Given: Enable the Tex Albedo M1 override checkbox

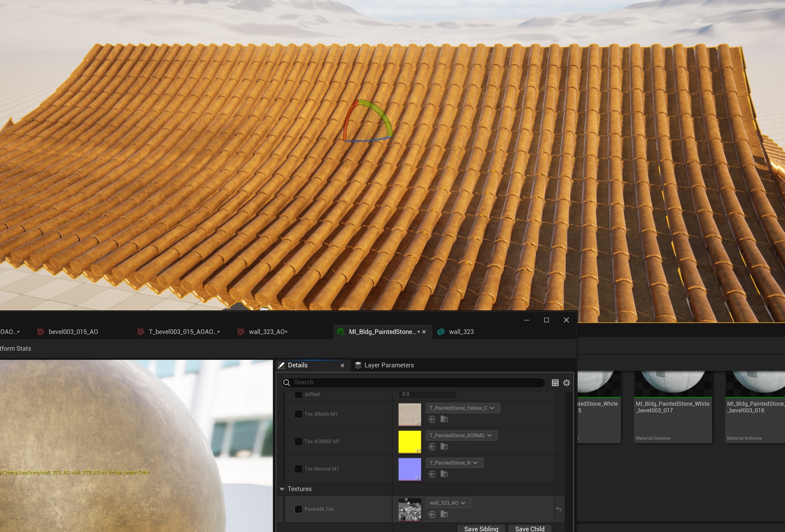Looking at the screenshot, I should [x=298, y=414].
